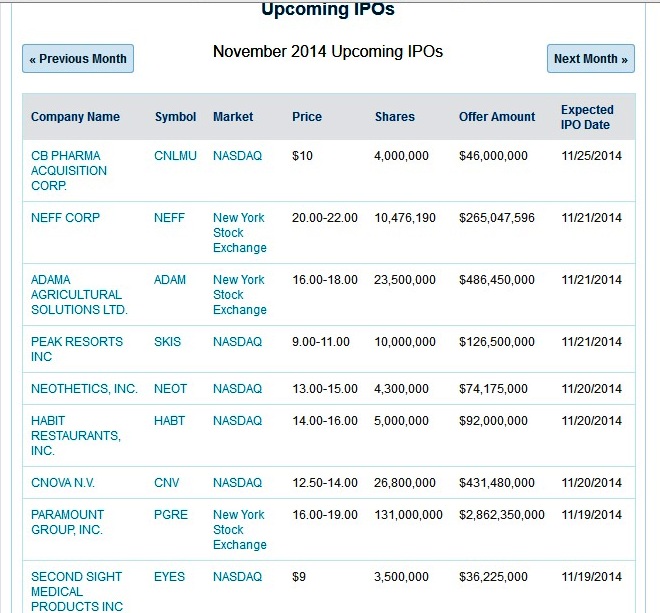Select the $265,047,596 offer amount cell
660x613 pixels.
(x=497, y=218)
